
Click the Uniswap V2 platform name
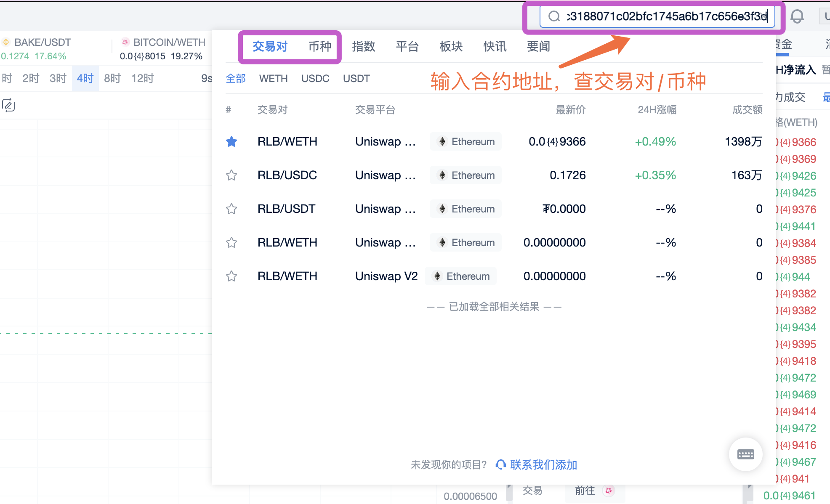coord(386,276)
